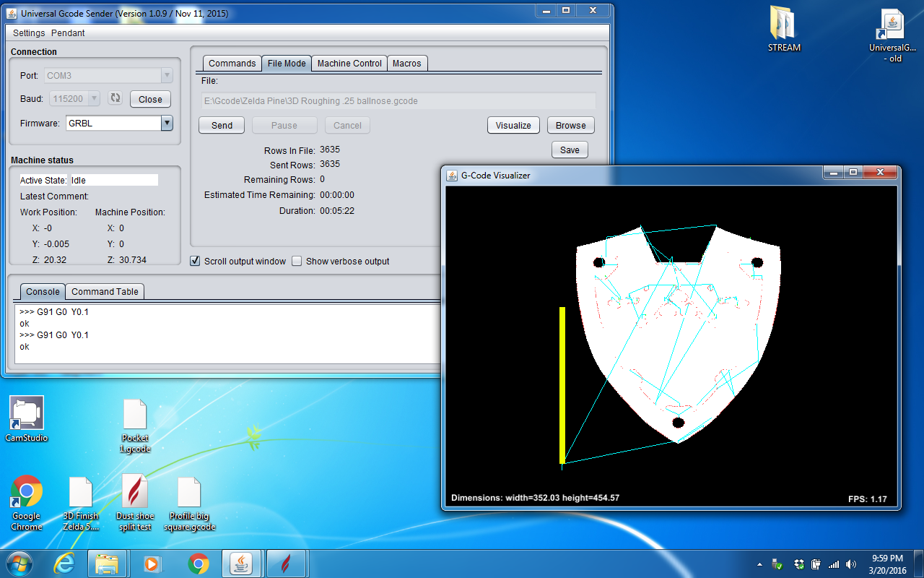924x578 pixels.
Task: Click the Sent Rows value 3635
Action: click(x=330, y=164)
